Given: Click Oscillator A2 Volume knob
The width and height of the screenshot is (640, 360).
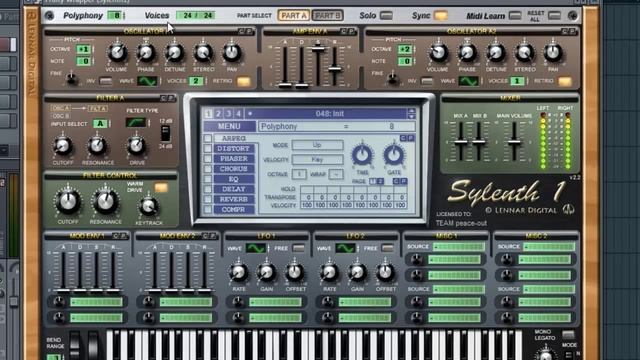Looking at the screenshot, I should (438, 53).
